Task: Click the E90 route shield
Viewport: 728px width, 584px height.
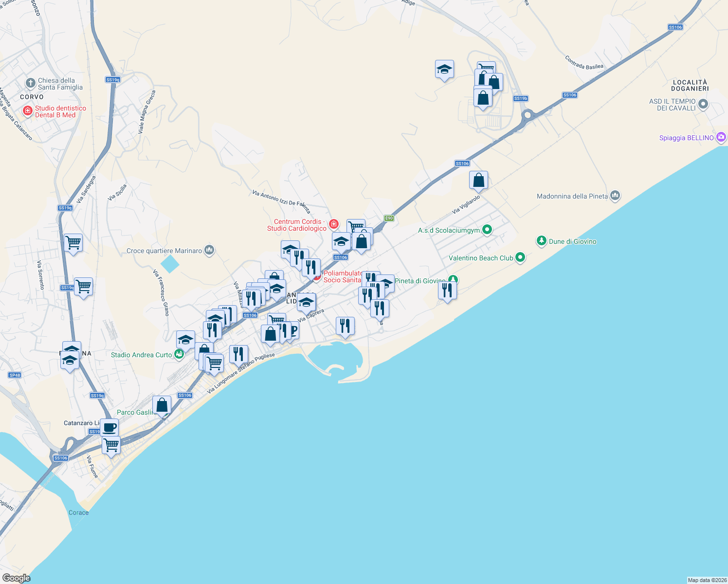Action: (x=389, y=218)
